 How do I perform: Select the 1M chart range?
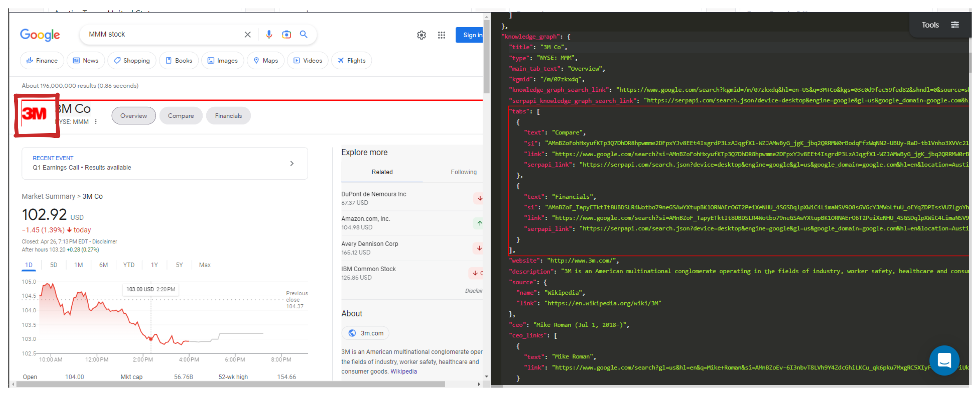coord(78,265)
